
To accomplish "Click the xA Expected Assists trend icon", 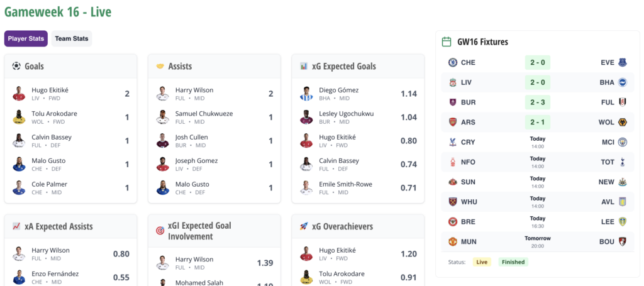I will [x=16, y=226].
